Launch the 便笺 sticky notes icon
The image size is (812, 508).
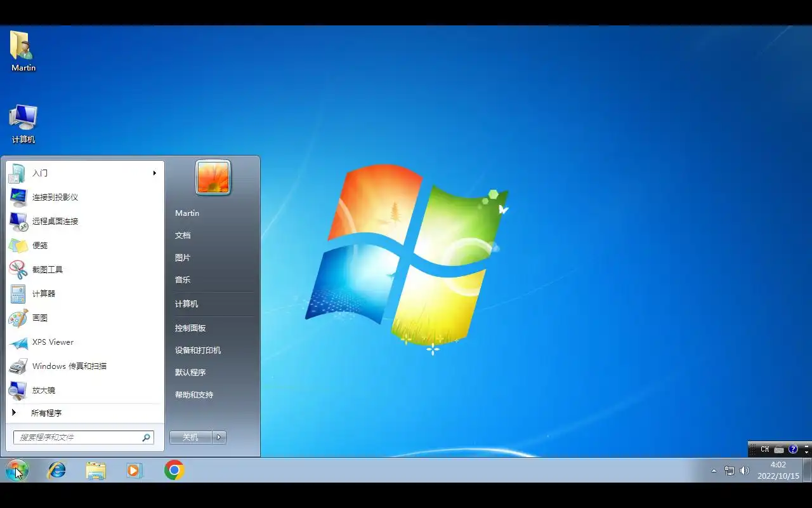point(18,245)
